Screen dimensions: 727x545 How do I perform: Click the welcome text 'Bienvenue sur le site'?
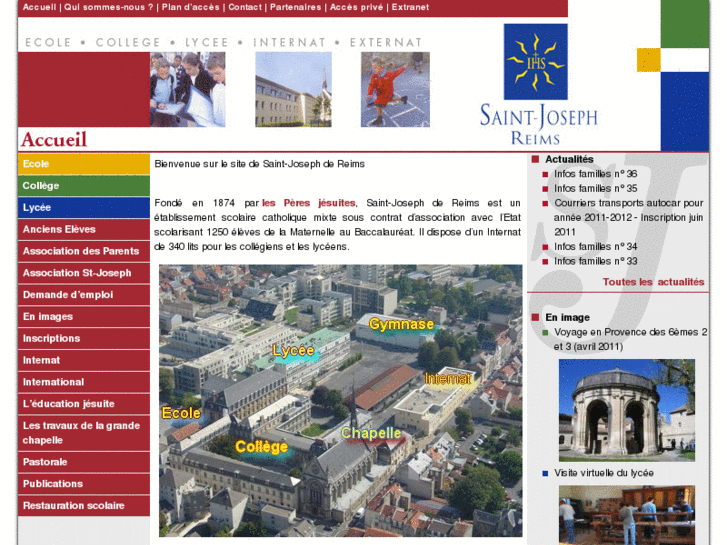pyautogui.click(x=260, y=164)
